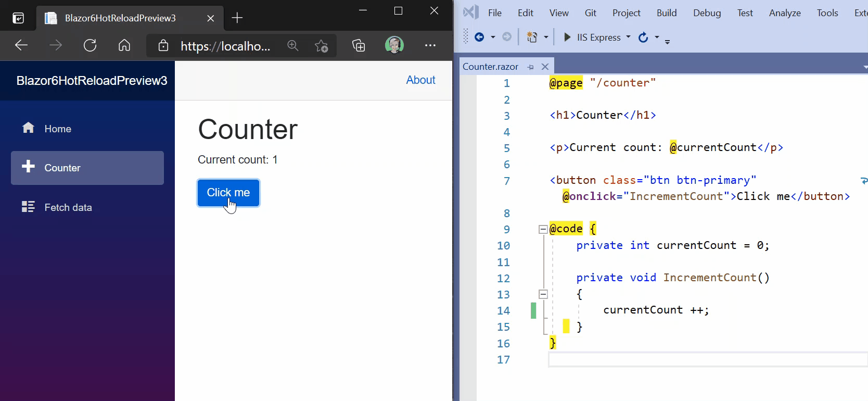The width and height of the screenshot is (868, 401).
Task: Open the Git menu
Action: tap(591, 13)
